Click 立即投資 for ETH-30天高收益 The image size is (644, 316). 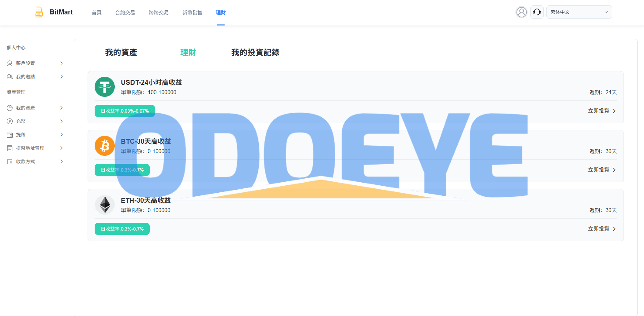pyautogui.click(x=602, y=229)
